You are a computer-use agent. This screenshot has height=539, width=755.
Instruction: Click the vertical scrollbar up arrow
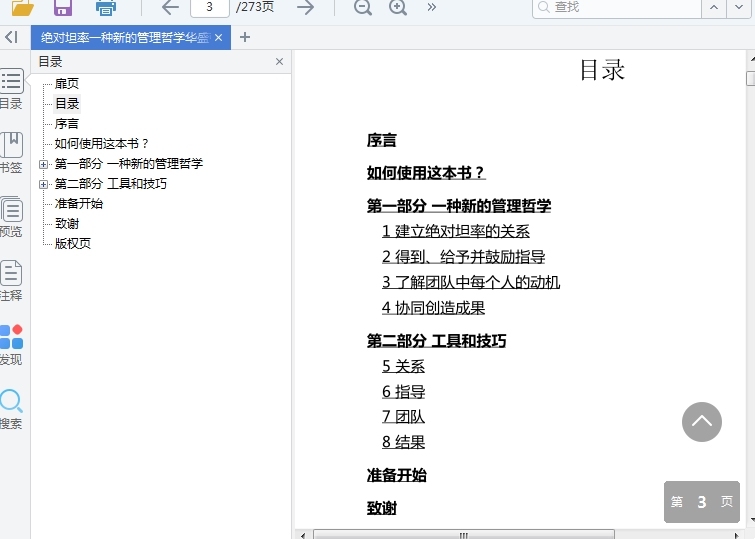[x=752, y=58]
